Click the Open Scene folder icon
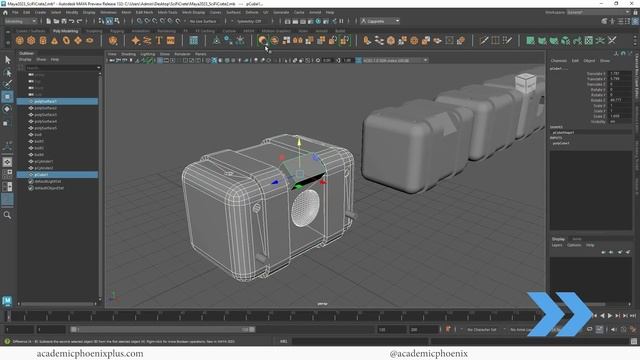The image size is (640, 360). tap(56, 21)
